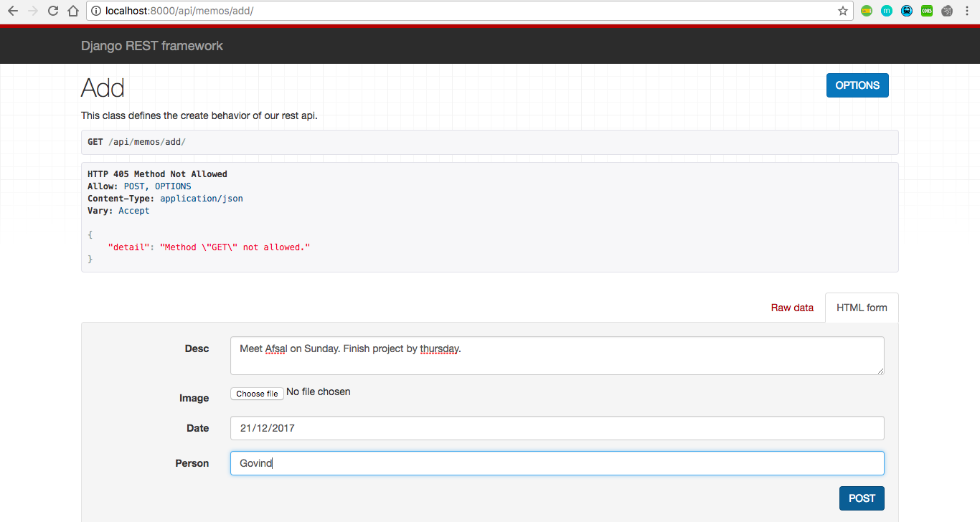Open the browser home page icon
Viewport: 980px width, 522px height.
pos(72,11)
